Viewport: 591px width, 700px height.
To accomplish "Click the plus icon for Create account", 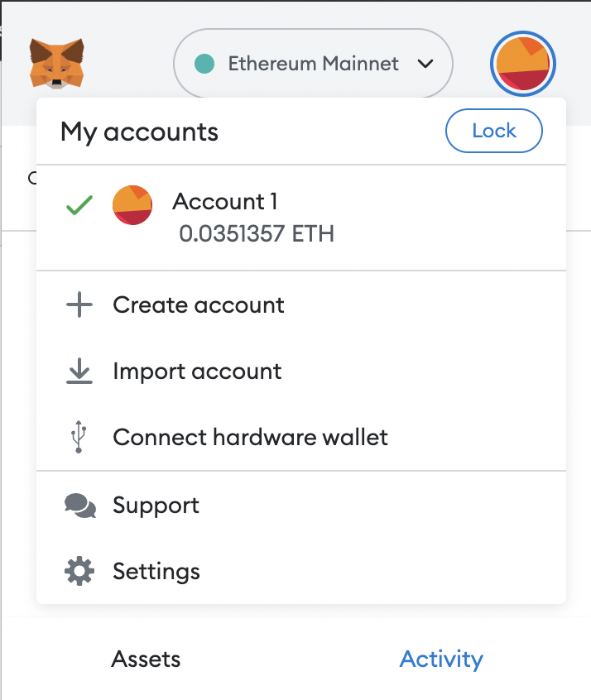I will pos(79,305).
